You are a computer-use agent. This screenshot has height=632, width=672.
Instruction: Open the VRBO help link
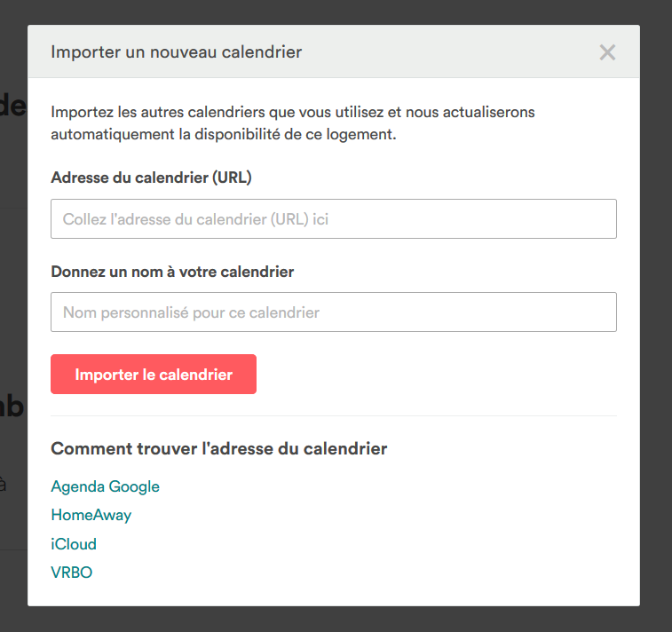click(x=72, y=573)
